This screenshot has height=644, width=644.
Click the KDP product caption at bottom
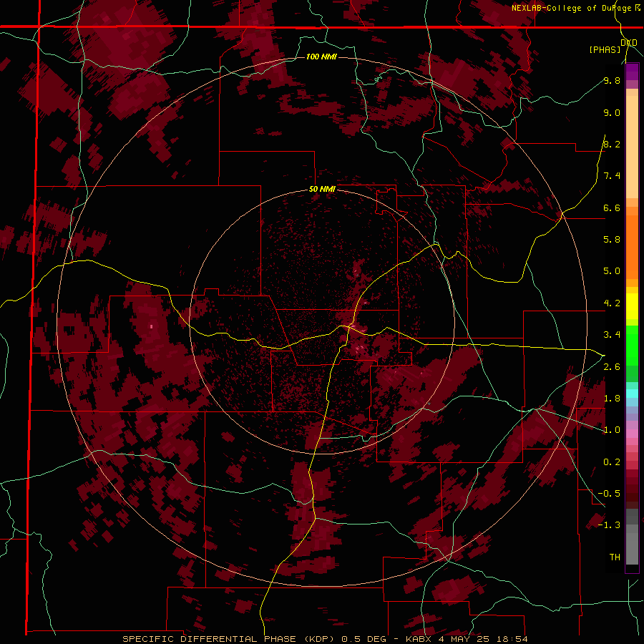(325, 639)
